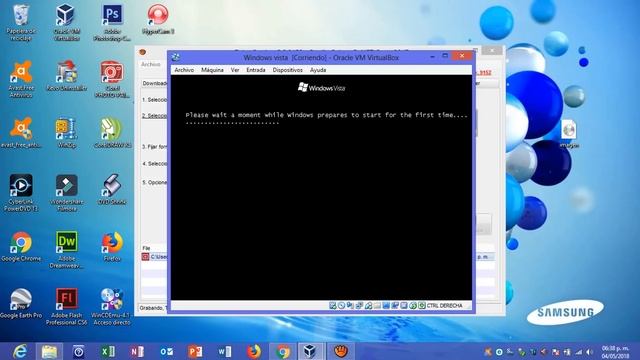Click the optical disk status icon
The width and height of the screenshot is (640, 360).
(x=342, y=305)
